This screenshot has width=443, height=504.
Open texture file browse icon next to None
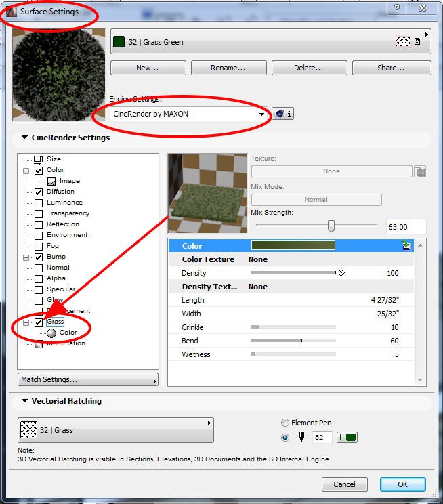pyautogui.click(x=420, y=171)
